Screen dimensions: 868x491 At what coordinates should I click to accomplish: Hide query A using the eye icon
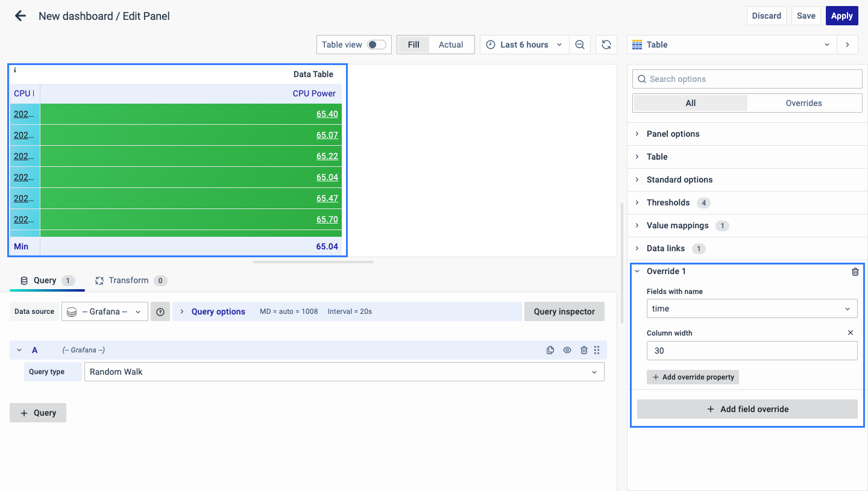[567, 350]
